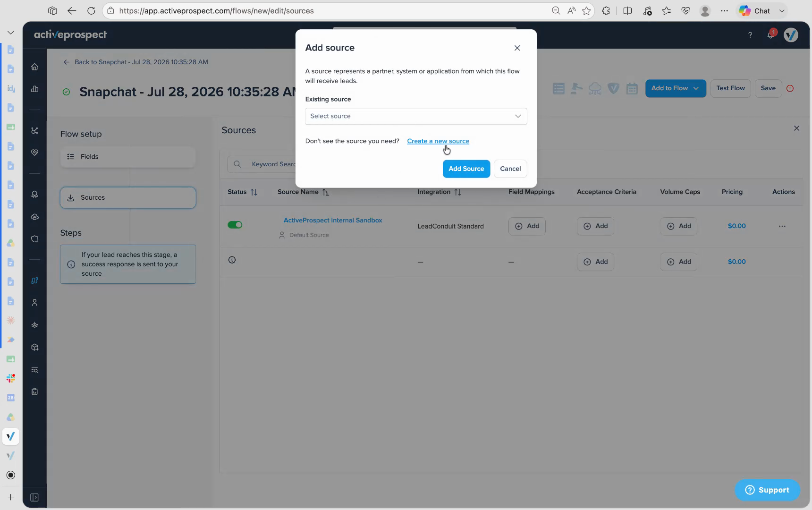Click the red error indicator beside Save
This screenshot has width=812, height=510.
click(x=790, y=88)
